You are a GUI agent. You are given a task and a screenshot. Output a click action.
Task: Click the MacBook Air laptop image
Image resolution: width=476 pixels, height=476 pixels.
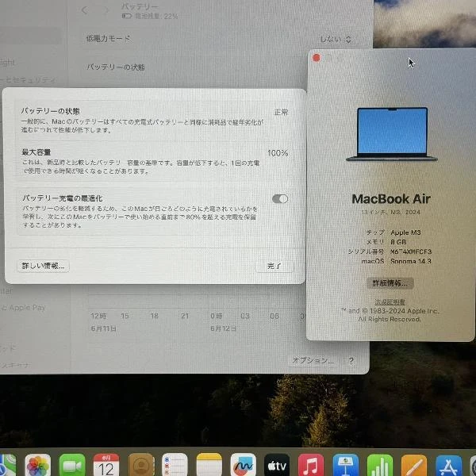[392, 134]
